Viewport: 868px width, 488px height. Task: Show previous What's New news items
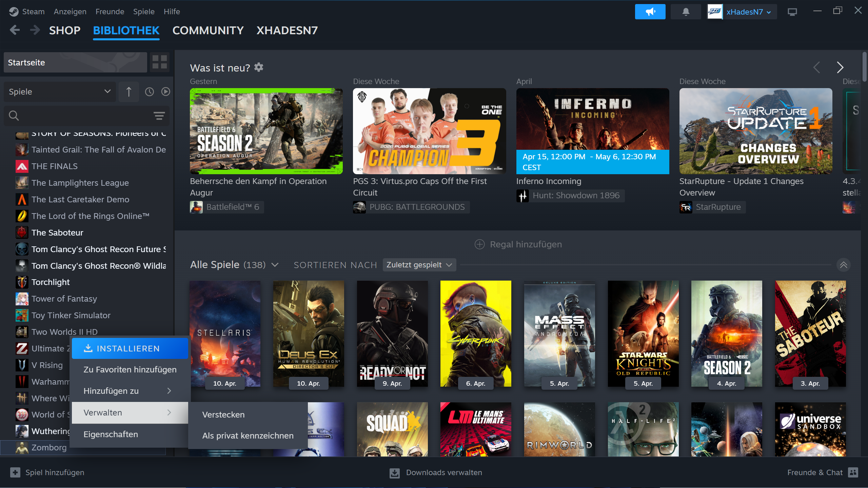click(x=816, y=67)
